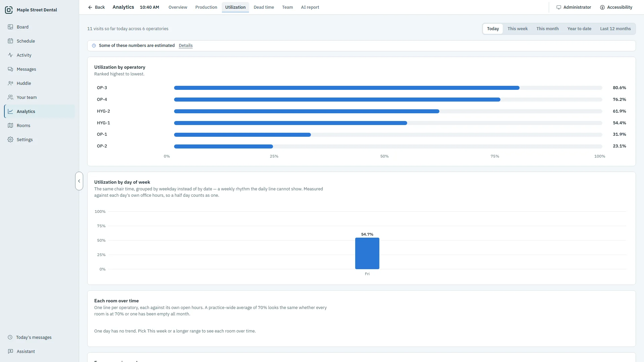Open the Settings gear icon
The width and height of the screenshot is (644, 362).
[x=10, y=139]
